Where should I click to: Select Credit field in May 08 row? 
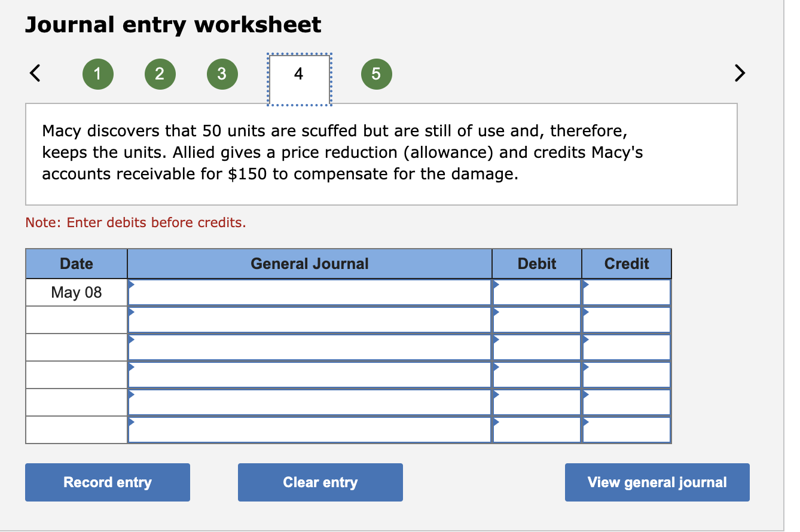627,292
